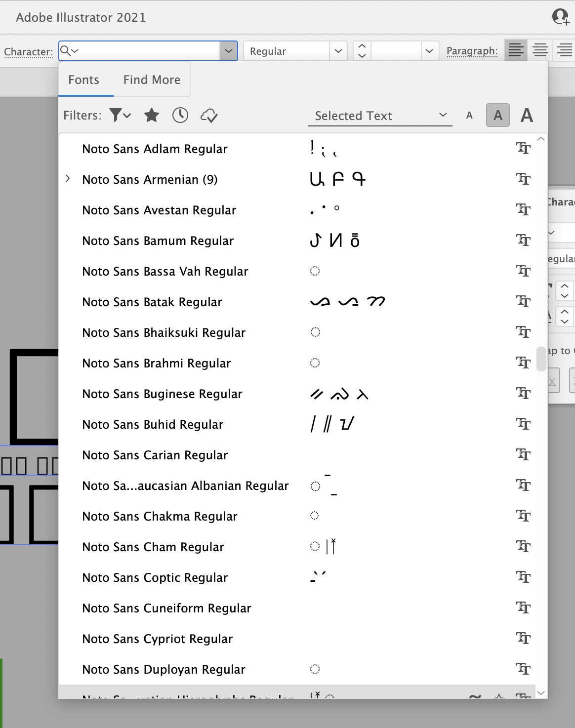Show favorite fonts with star filter
This screenshot has width=575, height=728.
[x=152, y=116]
